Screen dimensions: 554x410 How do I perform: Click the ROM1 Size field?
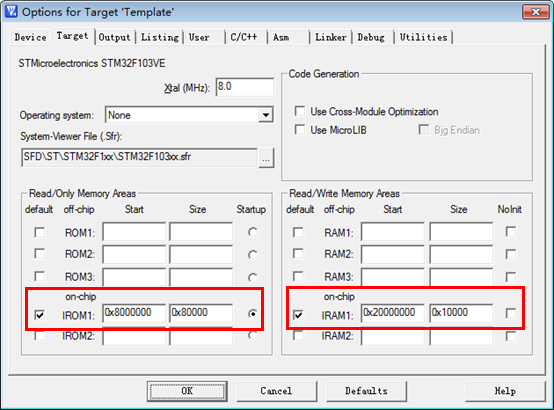[201, 232]
